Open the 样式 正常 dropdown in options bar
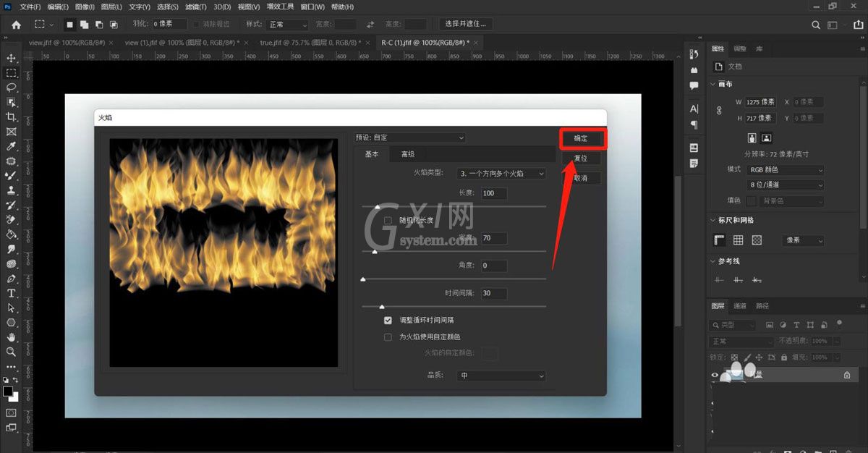 pos(288,25)
